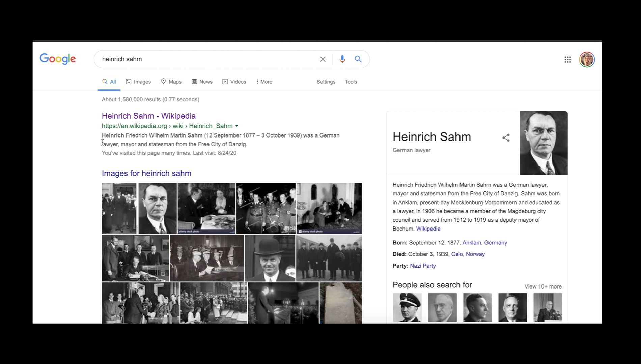
Task: Click Heinrich Sahm knowledge panel portrait
Action: pyautogui.click(x=544, y=143)
